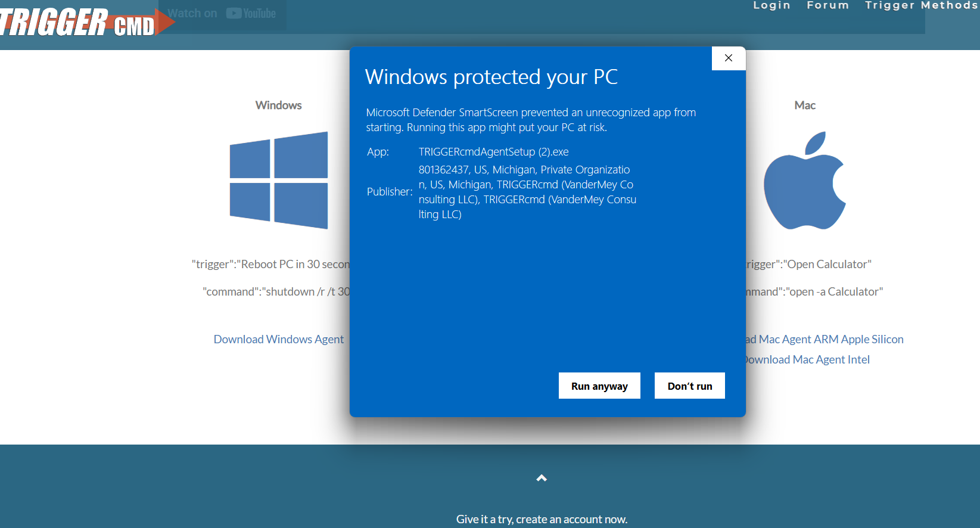
Task: Click the 'Give it a try' account text
Action: tap(542, 519)
